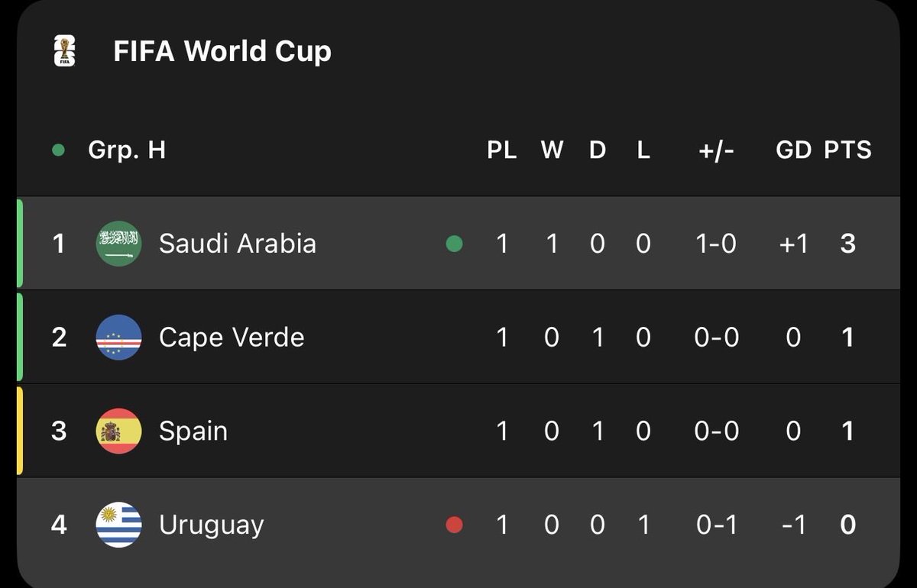The width and height of the screenshot is (917, 588).
Task: Select the Uruguay team name
Action: (212, 525)
